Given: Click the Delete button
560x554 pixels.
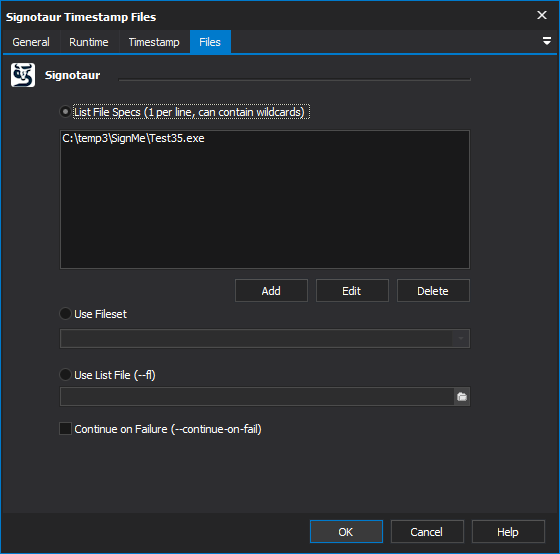Looking at the screenshot, I should pos(433,291).
